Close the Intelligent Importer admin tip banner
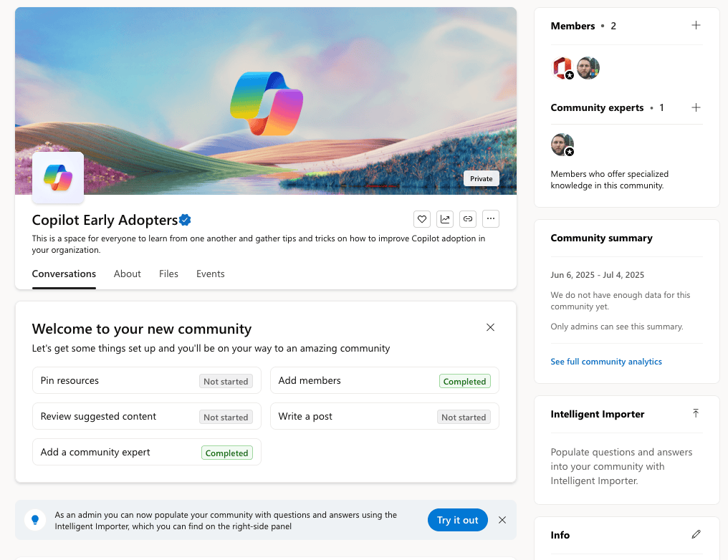Image resolution: width=728 pixels, height=560 pixels. [x=502, y=520]
